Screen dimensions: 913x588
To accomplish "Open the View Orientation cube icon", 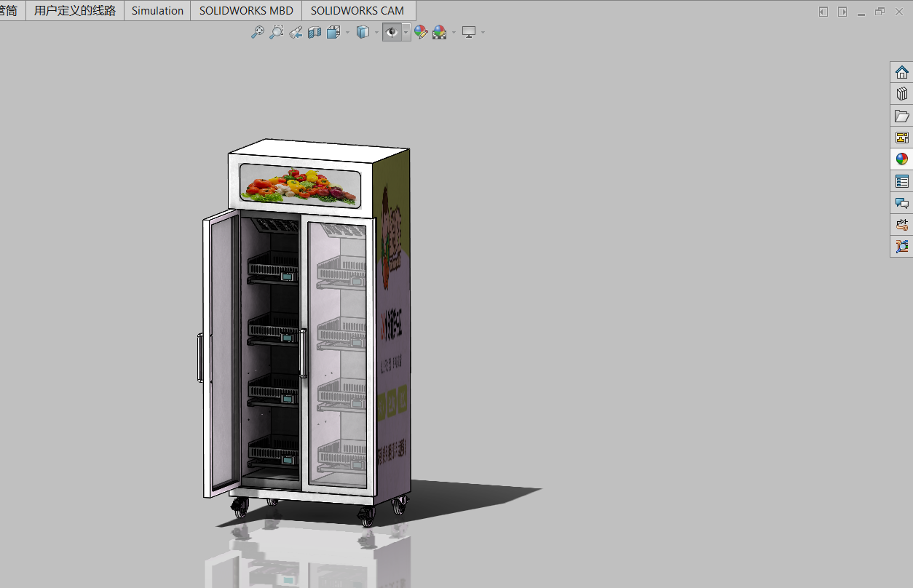I will pos(333,32).
